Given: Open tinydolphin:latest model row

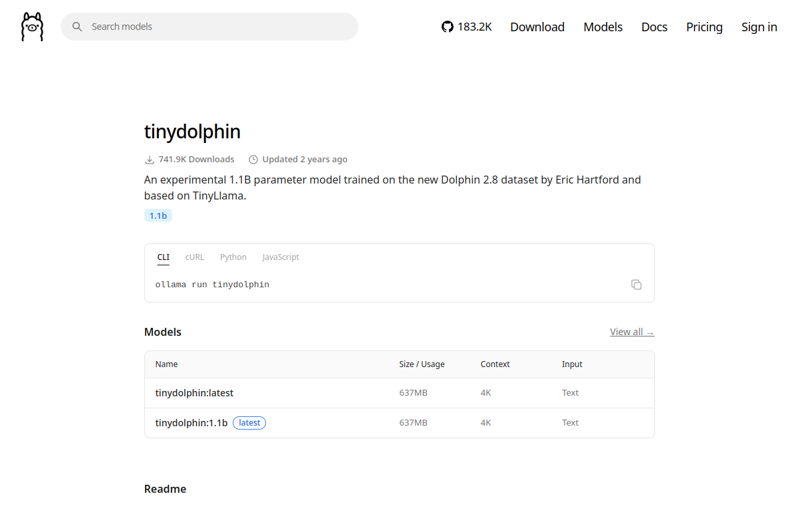Looking at the screenshot, I should 400,393.
